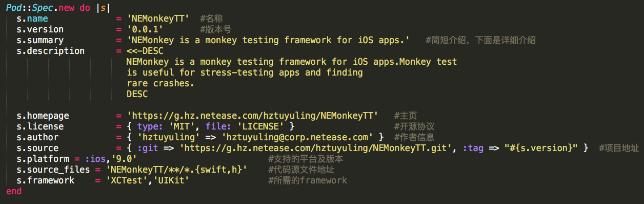Click the 'XCTest' framework string

point(127,180)
